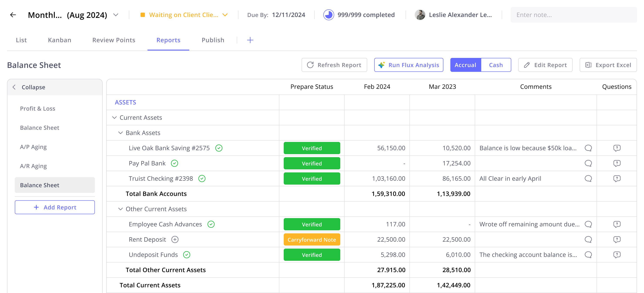
Task: Select the Accrual accounting basis
Action: (465, 65)
